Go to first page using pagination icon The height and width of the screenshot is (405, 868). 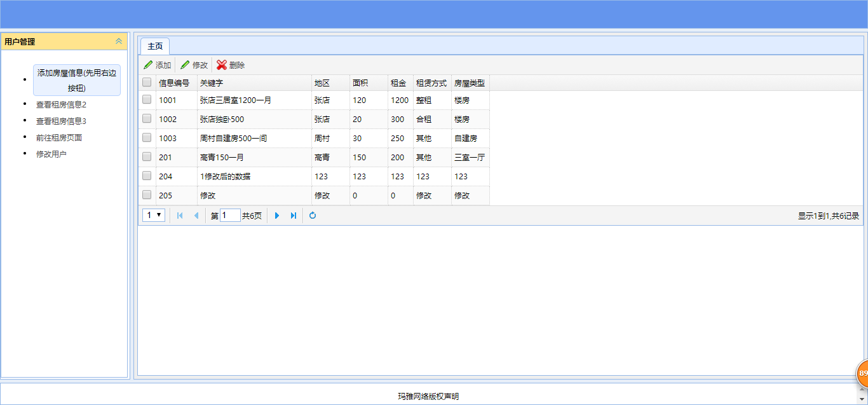[180, 216]
